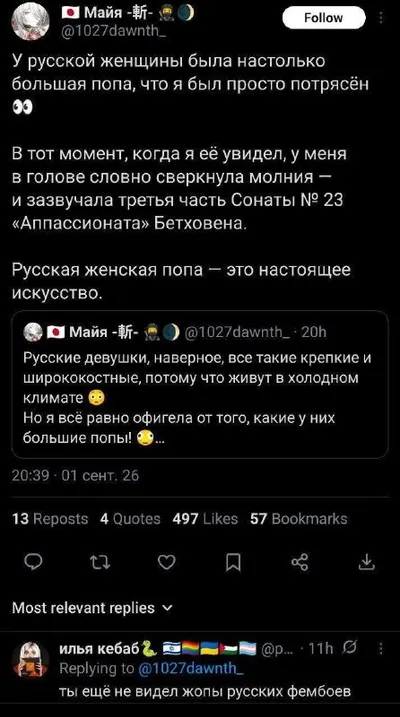View the 497 Likes list
Screen dimensions: 400x717
click(205, 519)
